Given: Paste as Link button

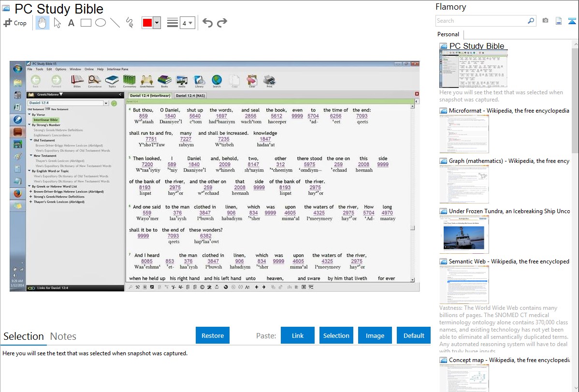Looking at the screenshot, I should pyautogui.click(x=298, y=335).
